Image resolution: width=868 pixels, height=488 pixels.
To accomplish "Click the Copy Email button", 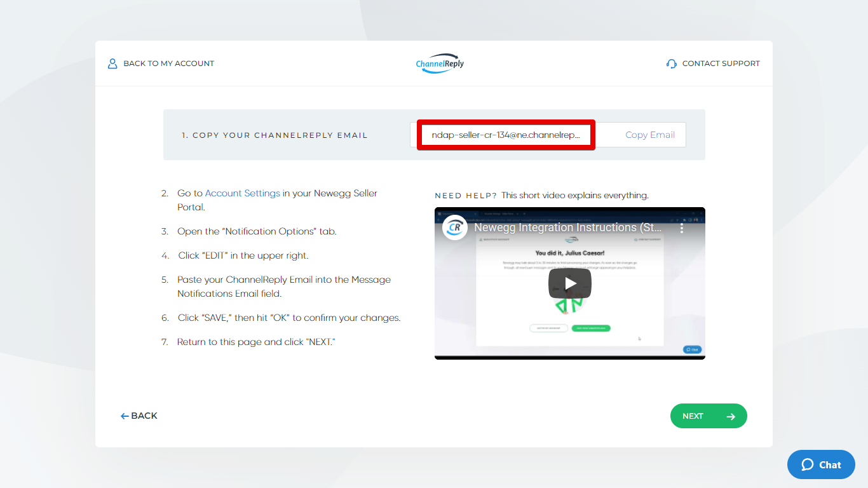I will coord(649,135).
